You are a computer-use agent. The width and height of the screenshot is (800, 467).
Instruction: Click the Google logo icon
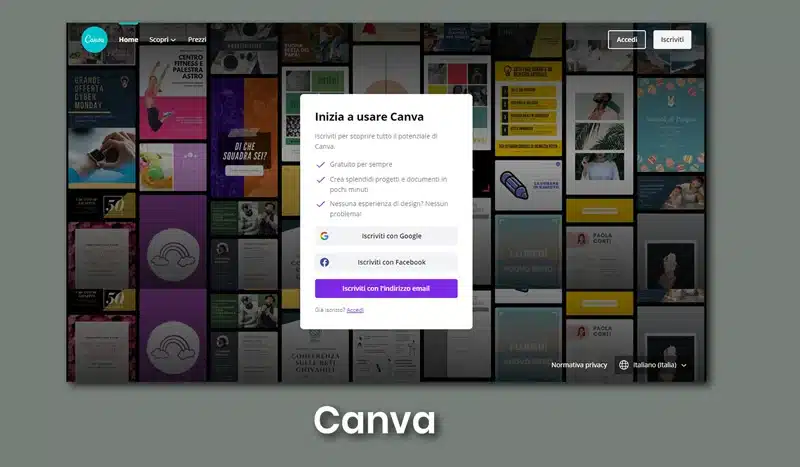tap(324, 236)
